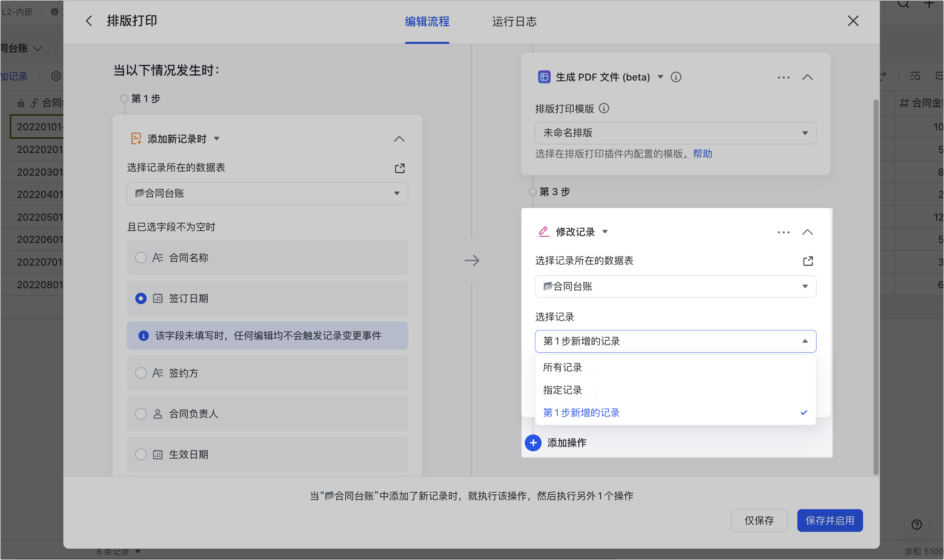944x560 pixels.
Task: Click the text-type icon next to 签约方
Action: (x=158, y=373)
